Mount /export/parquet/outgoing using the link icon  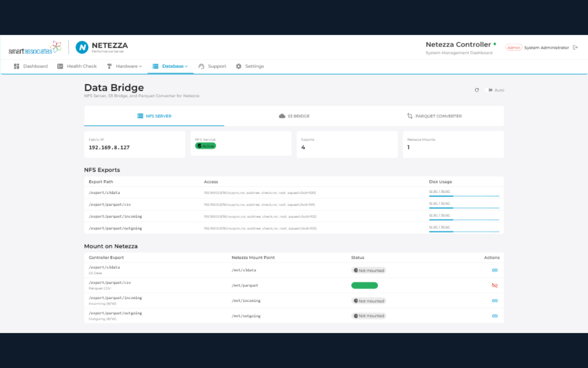(x=494, y=316)
